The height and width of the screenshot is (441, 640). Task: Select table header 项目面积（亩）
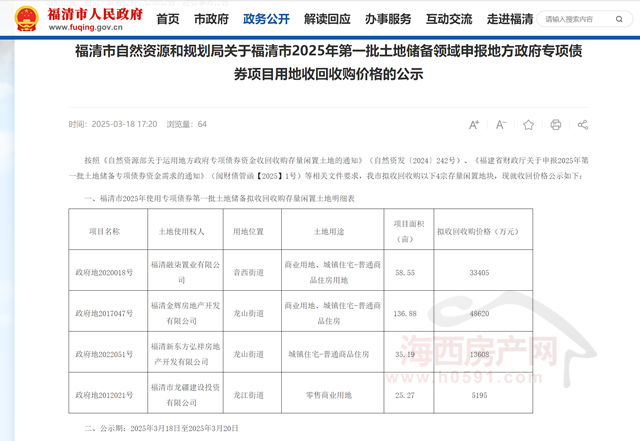pos(409,231)
